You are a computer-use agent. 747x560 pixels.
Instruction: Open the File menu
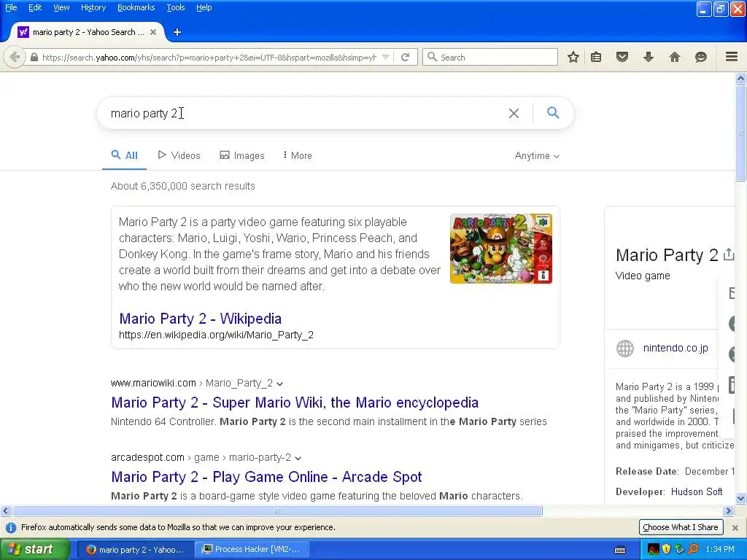11,7
